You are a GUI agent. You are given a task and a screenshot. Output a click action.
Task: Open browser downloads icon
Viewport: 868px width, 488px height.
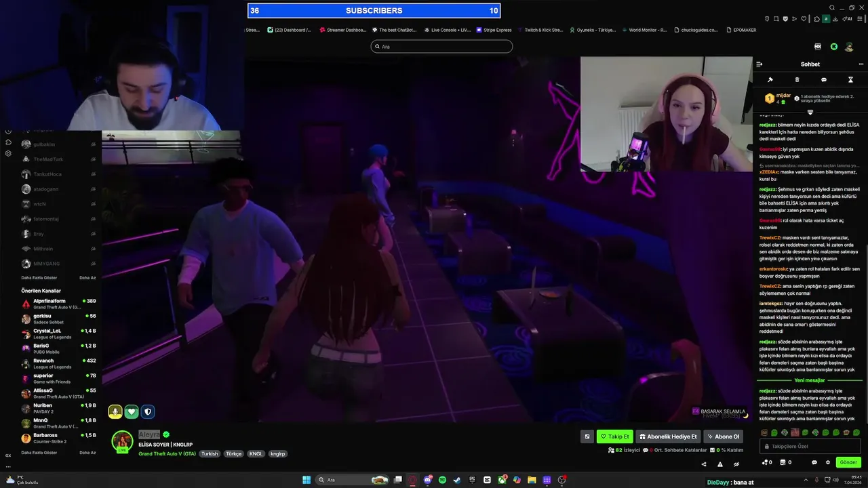click(x=835, y=19)
